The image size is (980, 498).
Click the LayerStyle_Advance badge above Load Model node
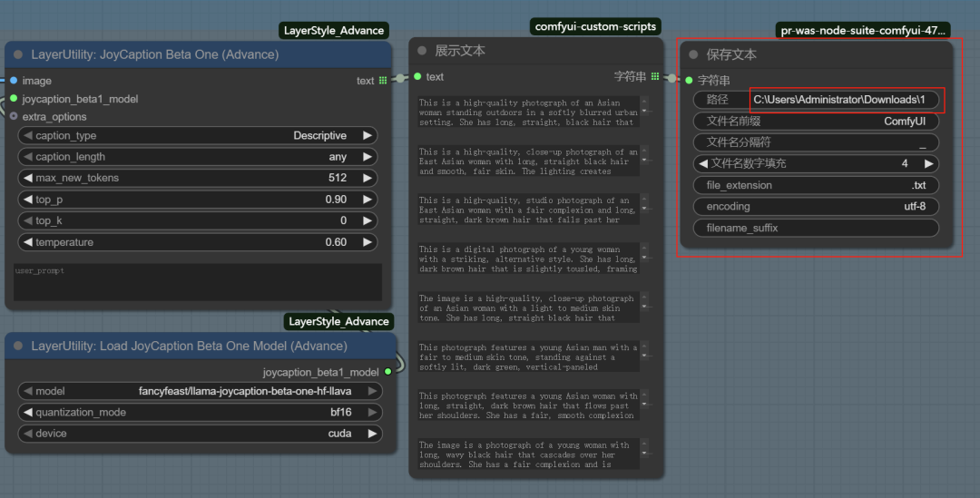pyautogui.click(x=338, y=321)
